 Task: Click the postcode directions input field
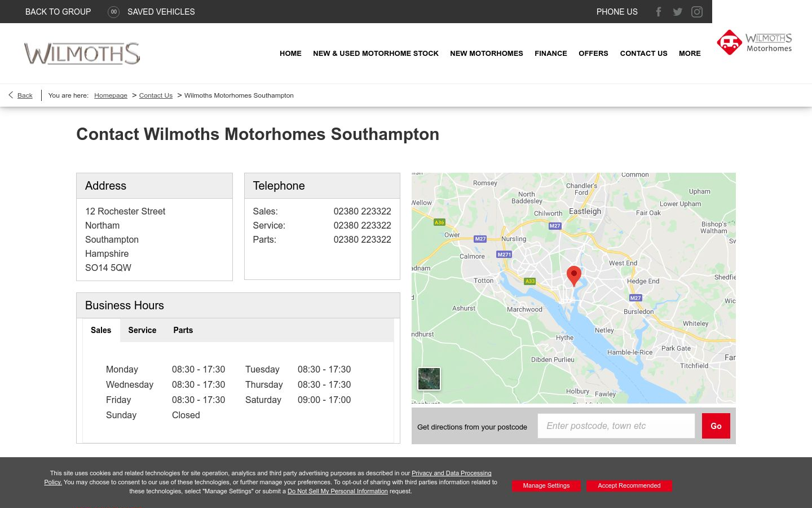[x=616, y=426]
